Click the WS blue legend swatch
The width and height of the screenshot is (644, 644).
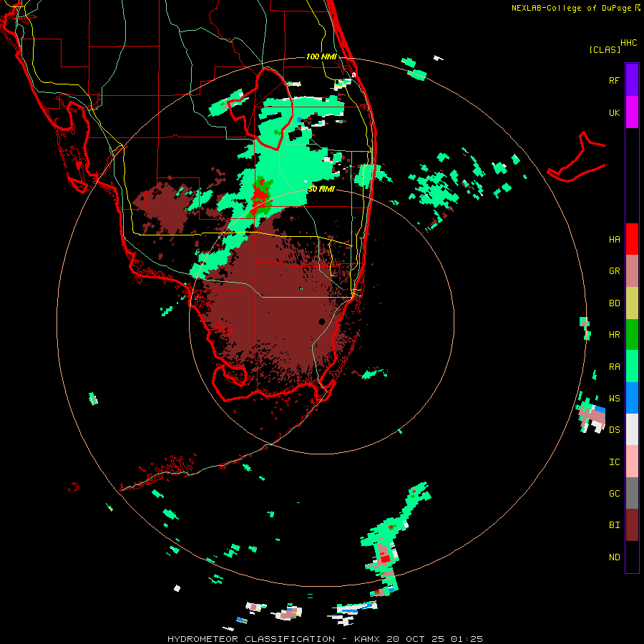(x=632, y=398)
